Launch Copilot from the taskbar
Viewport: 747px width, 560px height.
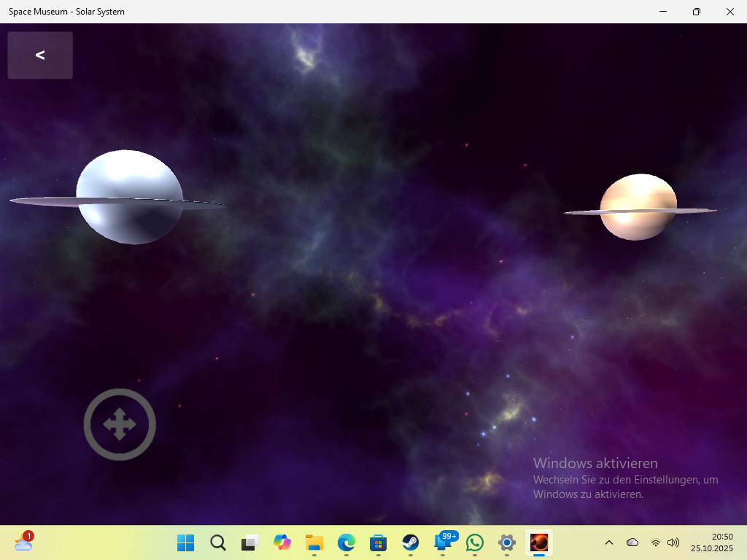pyautogui.click(x=282, y=542)
